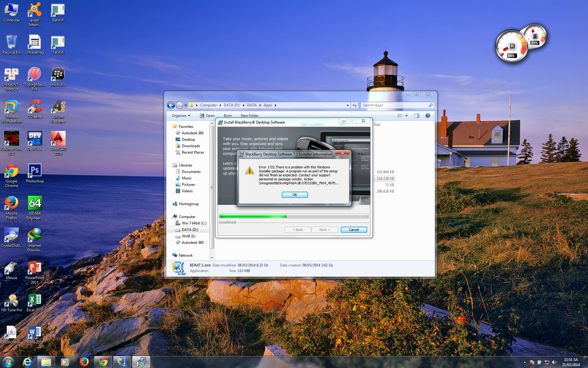Click OK in the Error 1722 dialog
The height and width of the screenshot is (368, 588).
pyautogui.click(x=295, y=195)
